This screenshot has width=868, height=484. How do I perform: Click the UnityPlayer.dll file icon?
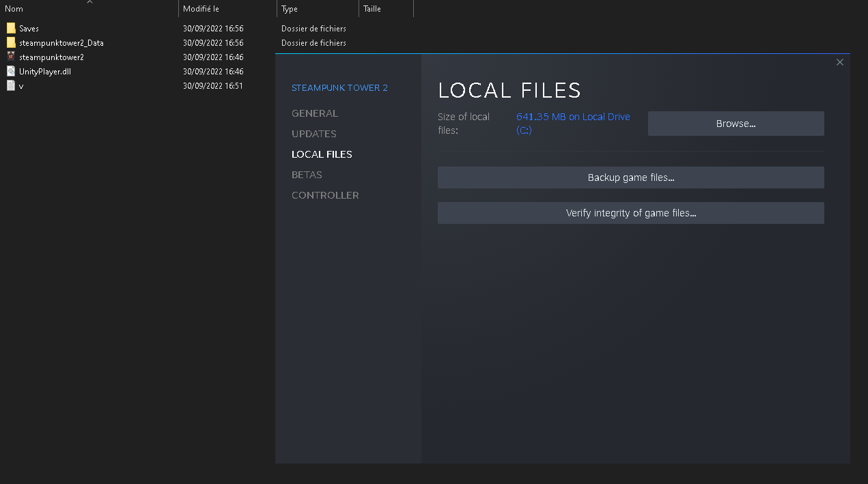pos(11,72)
